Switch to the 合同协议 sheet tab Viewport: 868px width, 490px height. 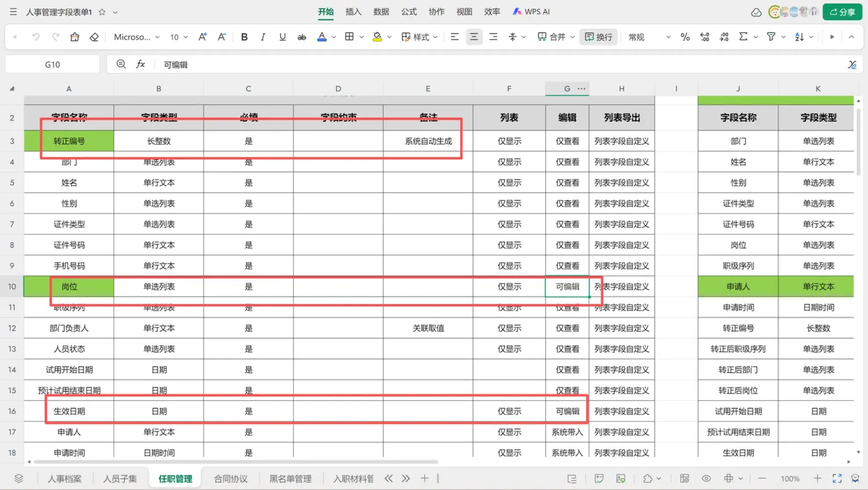pyautogui.click(x=231, y=479)
